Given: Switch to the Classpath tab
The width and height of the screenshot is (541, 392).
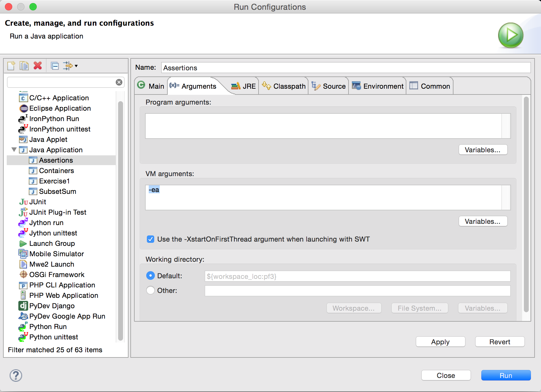Looking at the screenshot, I should point(284,86).
